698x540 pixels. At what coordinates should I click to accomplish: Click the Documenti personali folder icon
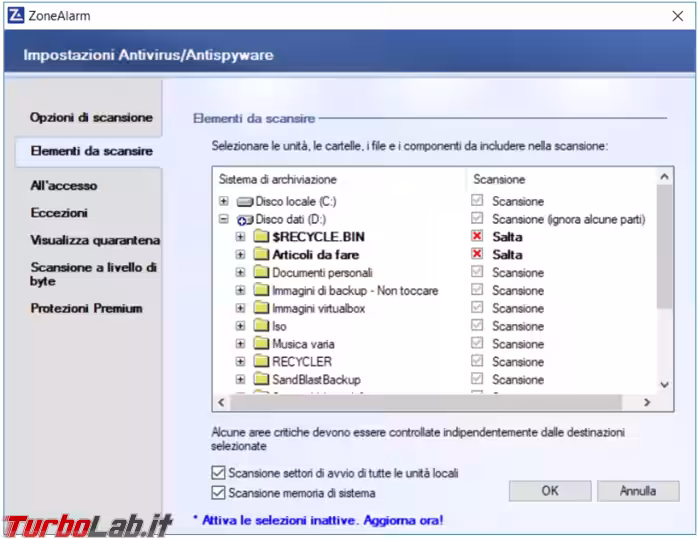[x=262, y=272]
